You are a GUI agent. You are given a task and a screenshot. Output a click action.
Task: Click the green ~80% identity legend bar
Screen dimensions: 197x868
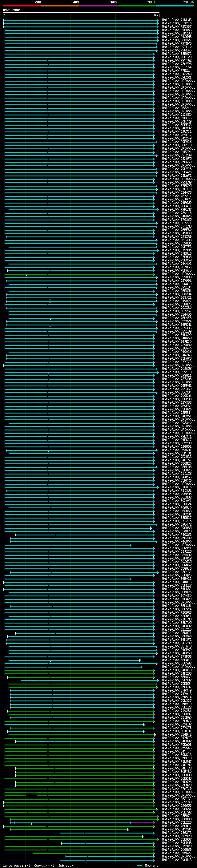137,6
